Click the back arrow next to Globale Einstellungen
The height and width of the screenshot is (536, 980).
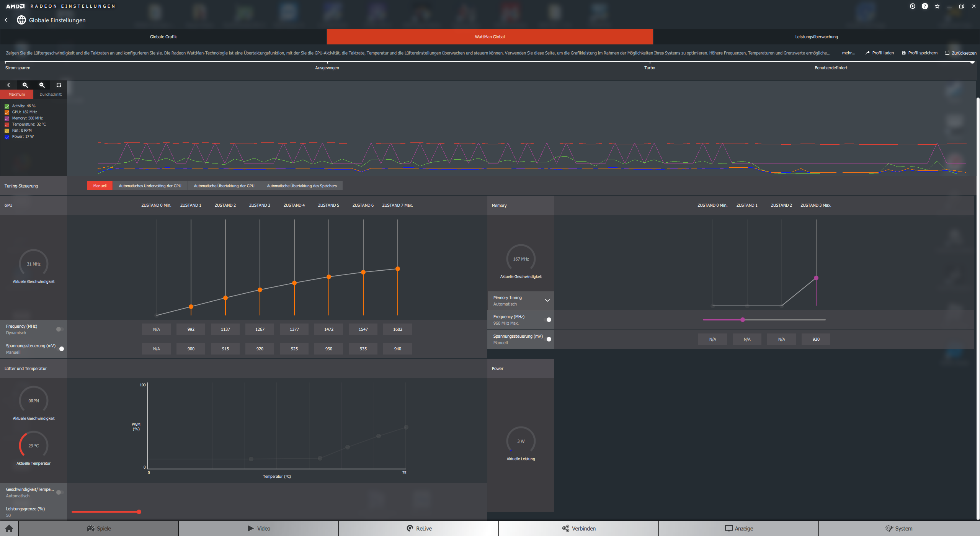pyautogui.click(x=7, y=20)
